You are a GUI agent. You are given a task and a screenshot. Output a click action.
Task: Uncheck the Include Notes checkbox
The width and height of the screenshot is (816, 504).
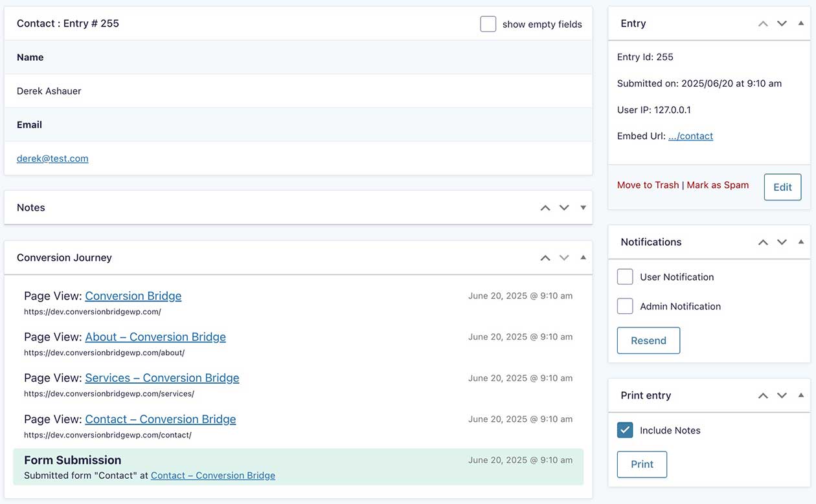[x=625, y=430]
